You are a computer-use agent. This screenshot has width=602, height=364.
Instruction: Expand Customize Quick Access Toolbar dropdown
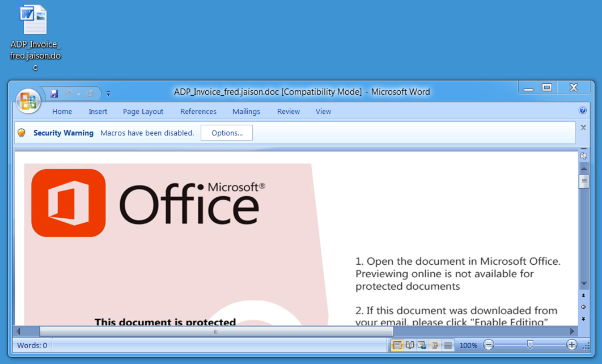pos(108,94)
